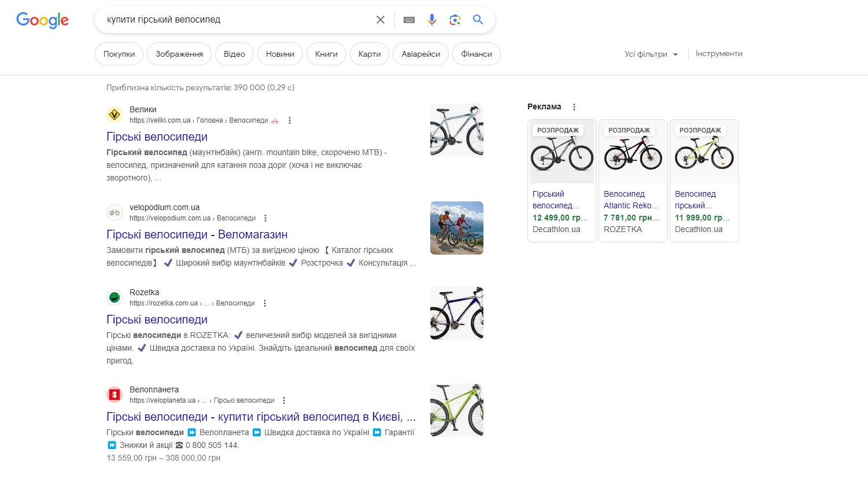Open velopodium Гірські велосипеди - Веломагазин link
Image resolution: width=868 pixels, height=478 pixels.
(197, 234)
